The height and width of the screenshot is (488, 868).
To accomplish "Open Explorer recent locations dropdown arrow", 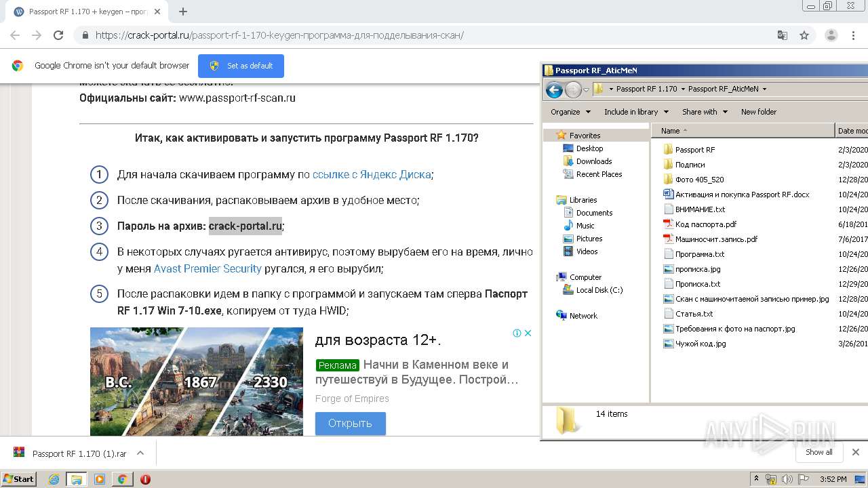I will (x=587, y=89).
